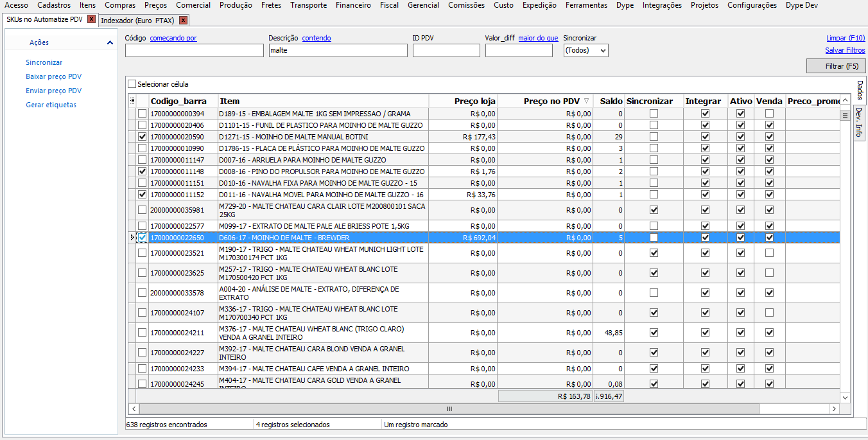
Task: Click Limpar (F10) link
Action: tap(846, 38)
